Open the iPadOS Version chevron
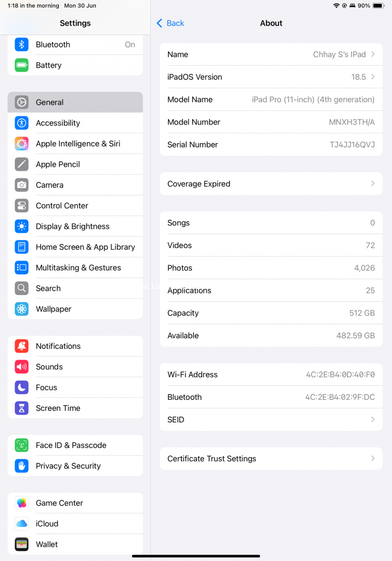 coord(373,77)
